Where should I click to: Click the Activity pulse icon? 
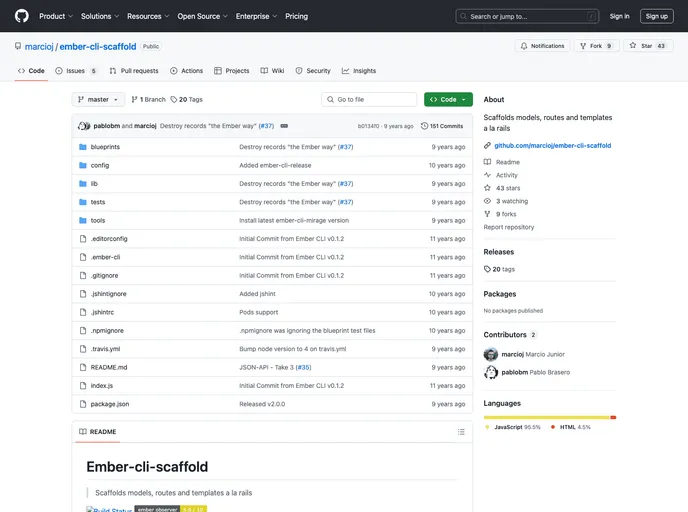pyautogui.click(x=487, y=175)
